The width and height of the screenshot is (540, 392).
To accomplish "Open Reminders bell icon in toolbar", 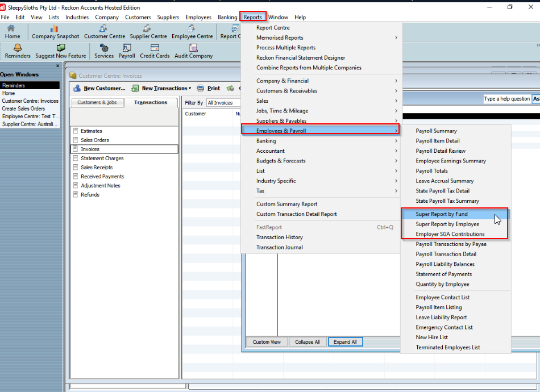I will click(x=18, y=52).
